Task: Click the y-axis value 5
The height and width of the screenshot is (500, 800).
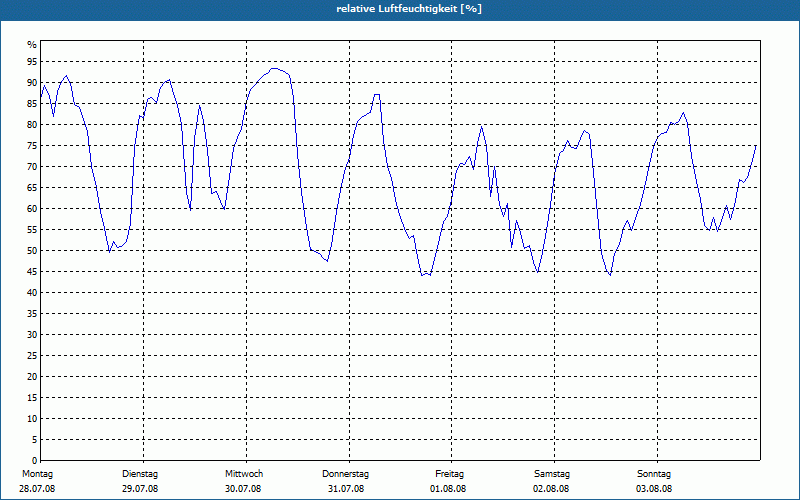Action: tap(35, 440)
